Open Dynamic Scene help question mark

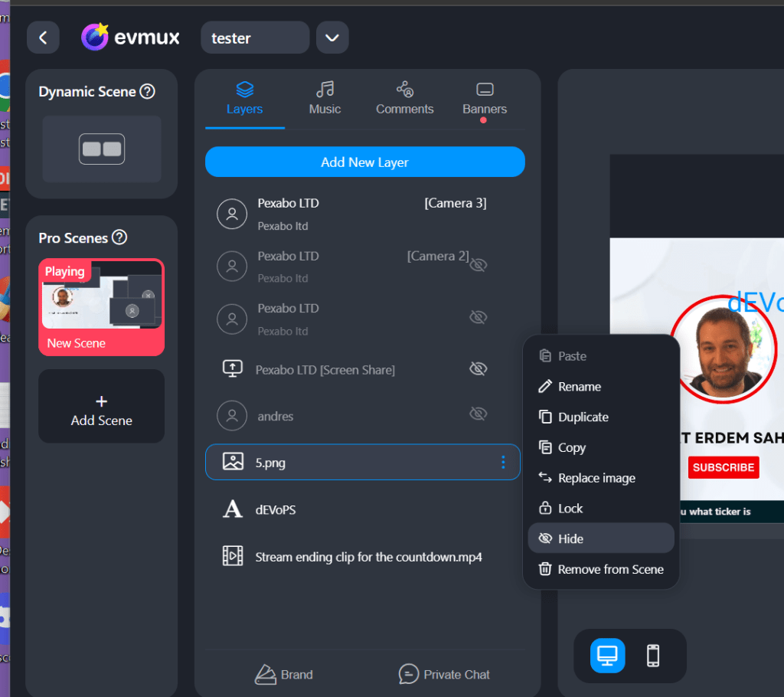point(148,92)
